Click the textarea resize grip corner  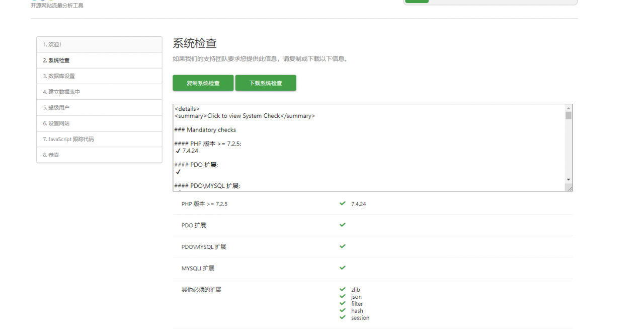tap(569, 188)
